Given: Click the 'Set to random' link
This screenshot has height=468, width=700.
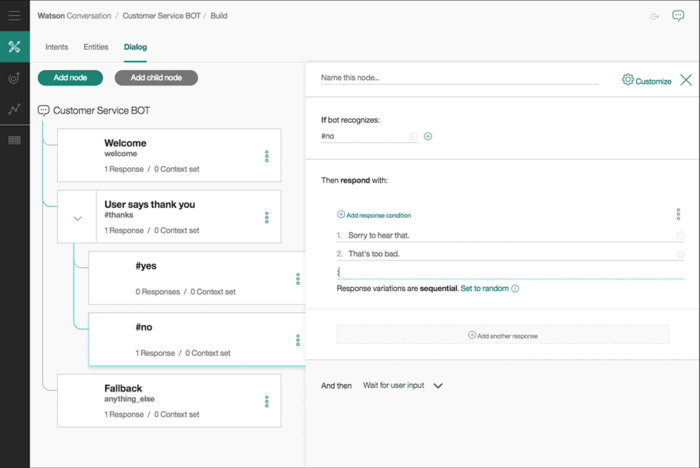Looking at the screenshot, I should tap(484, 288).
